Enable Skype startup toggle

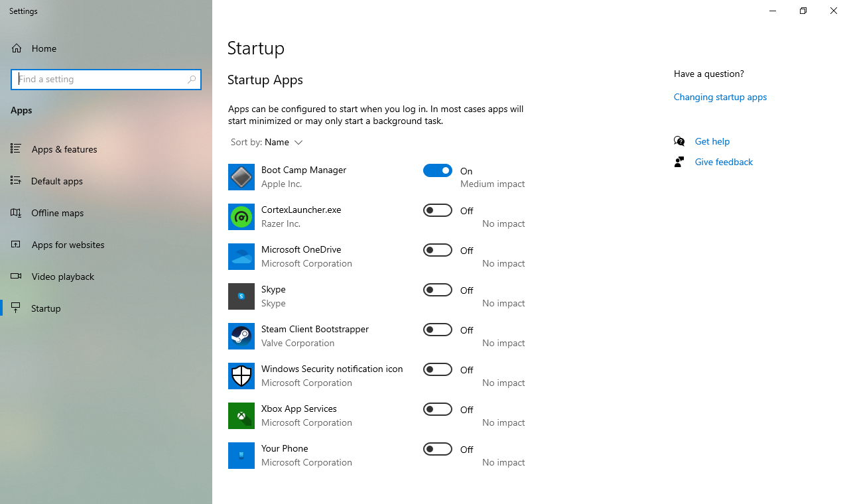(438, 290)
